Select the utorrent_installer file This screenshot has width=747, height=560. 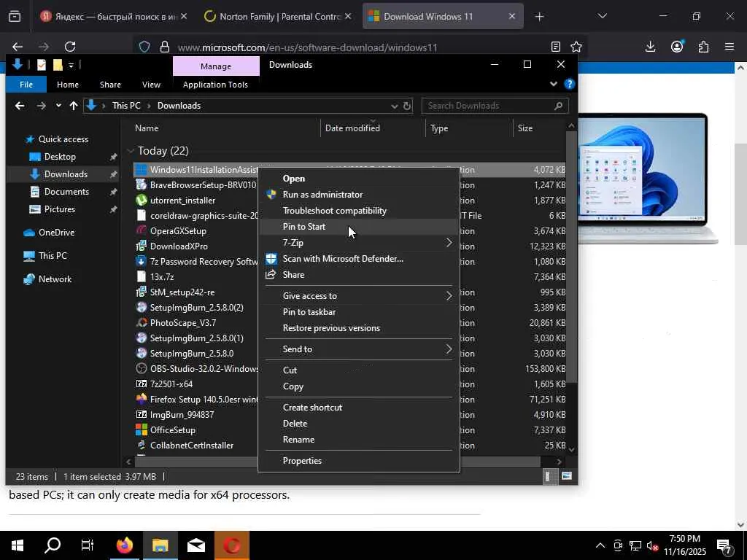[182, 201]
